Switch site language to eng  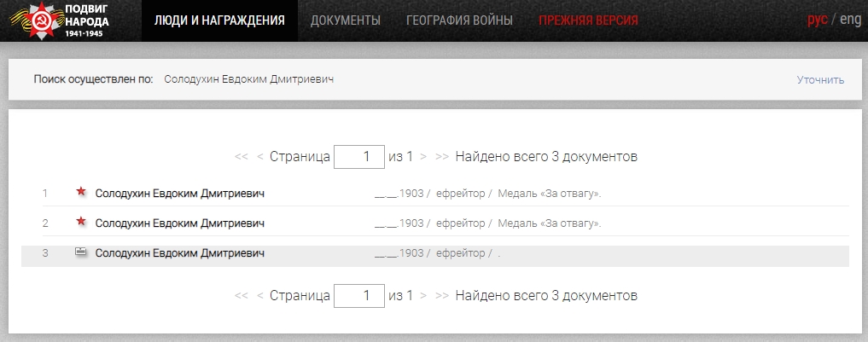coord(850,20)
